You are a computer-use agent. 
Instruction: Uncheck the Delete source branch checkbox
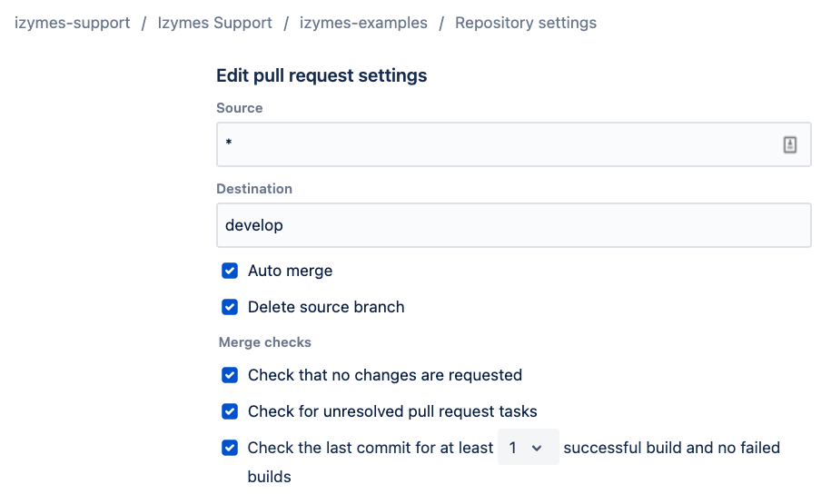pyautogui.click(x=230, y=307)
